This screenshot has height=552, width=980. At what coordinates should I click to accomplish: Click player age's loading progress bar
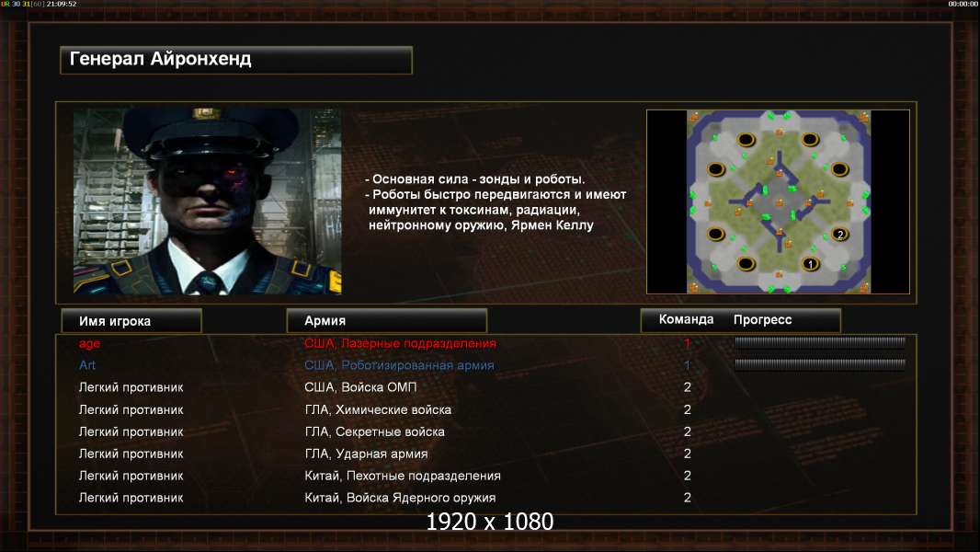[x=819, y=342]
